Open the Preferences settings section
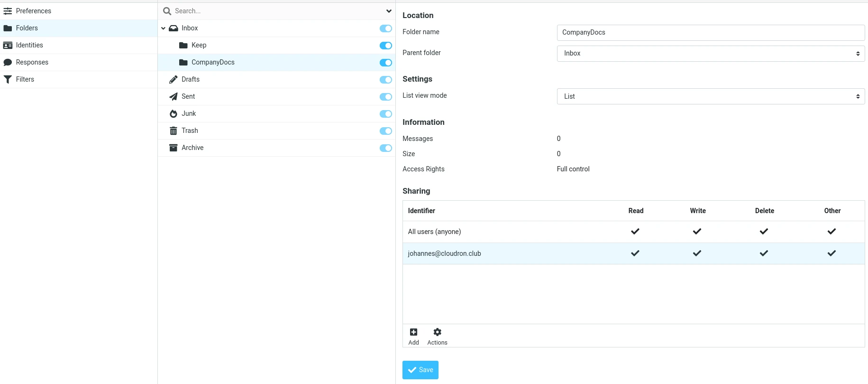Screen dimensions: 868x384 tap(33, 11)
